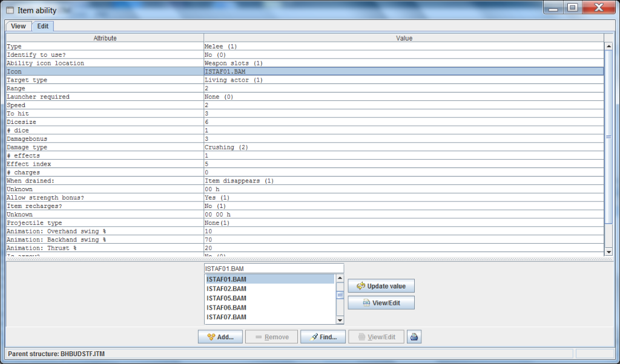Click the Item ability window icon

10,10
